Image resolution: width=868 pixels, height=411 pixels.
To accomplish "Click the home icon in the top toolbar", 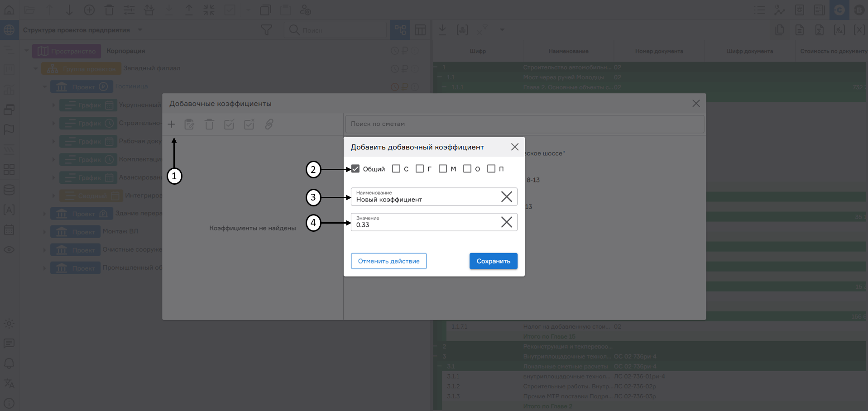I will pyautogui.click(x=9, y=10).
